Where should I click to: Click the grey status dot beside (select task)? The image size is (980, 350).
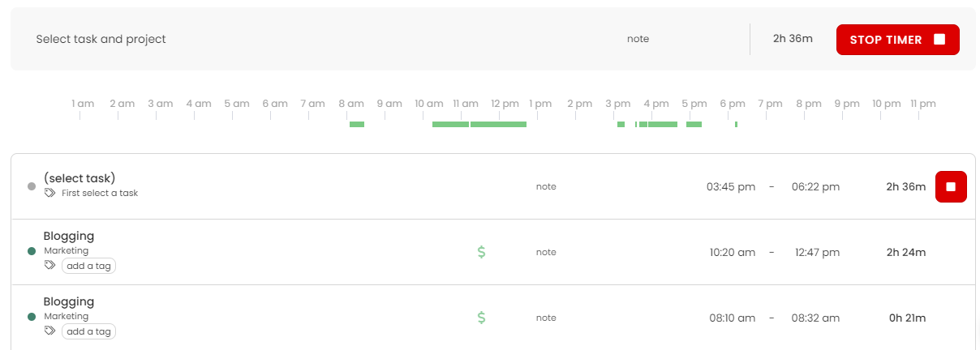[x=32, y=186]
